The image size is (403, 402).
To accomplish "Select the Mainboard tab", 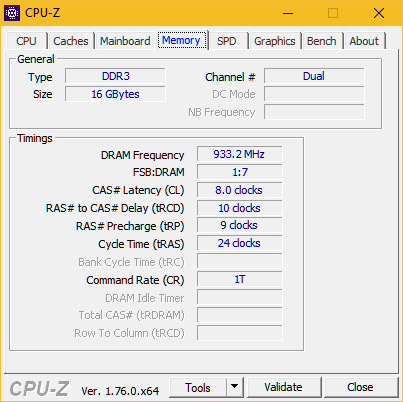I will (x=125, y=41).
